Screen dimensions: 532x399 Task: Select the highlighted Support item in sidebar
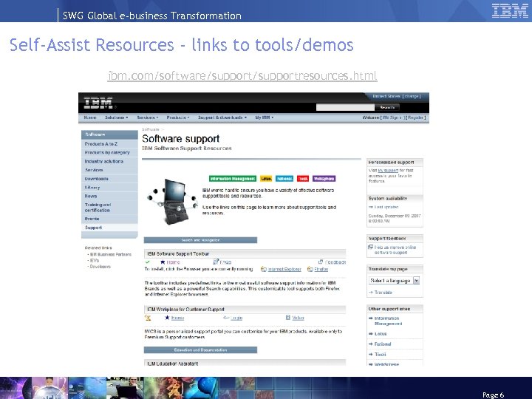point(109,228)
